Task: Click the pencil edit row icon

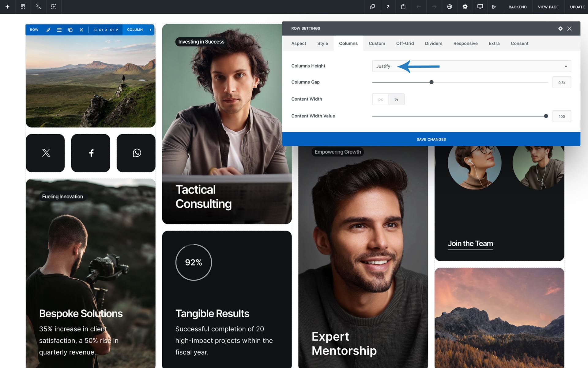Action: click(x=48, y=30)
